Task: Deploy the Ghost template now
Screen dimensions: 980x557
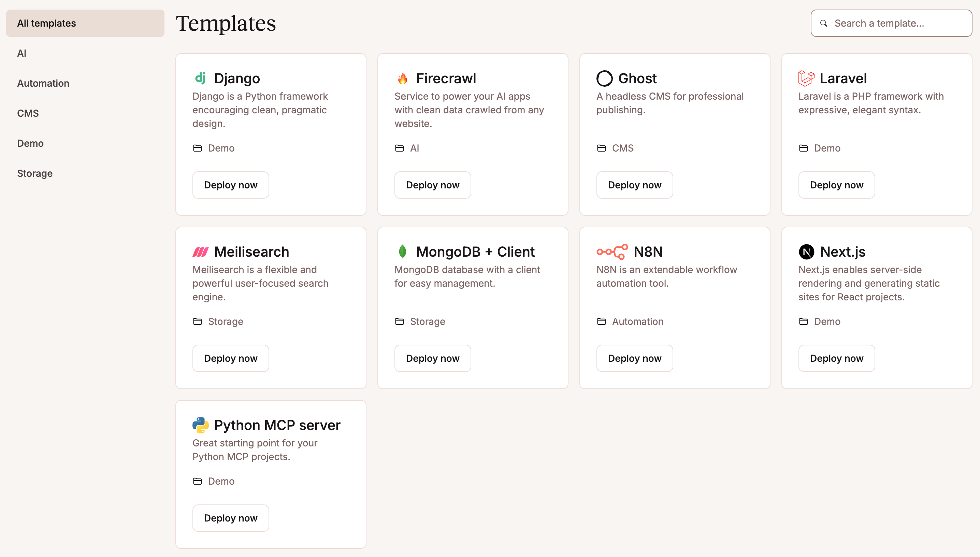Action: 634,185
